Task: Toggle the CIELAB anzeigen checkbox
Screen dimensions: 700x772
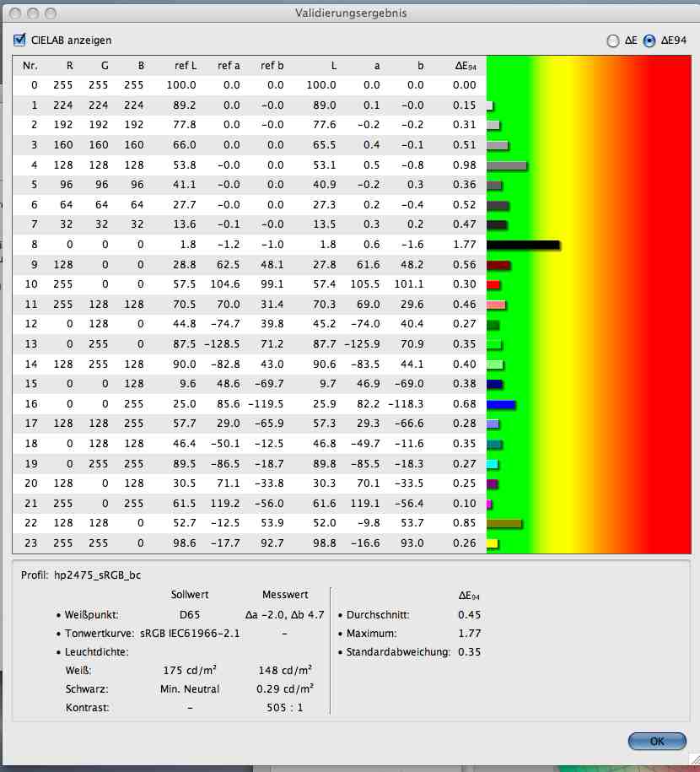Action: coord(20,40)
